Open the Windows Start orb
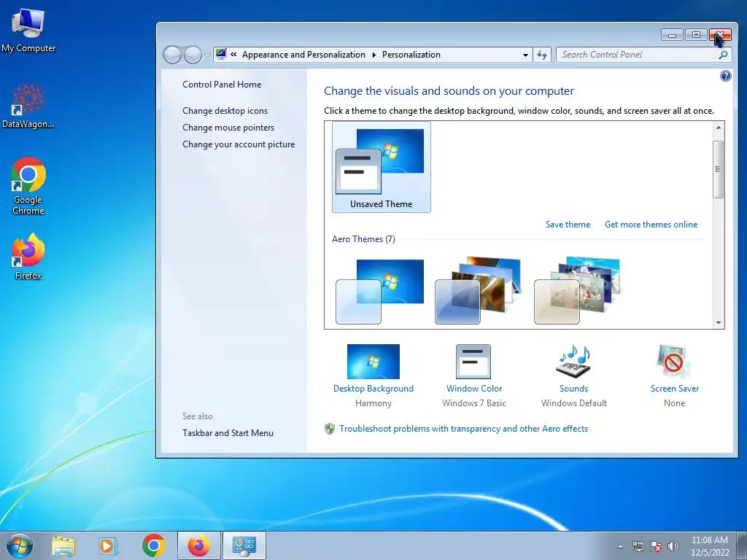 click(20, 545)
